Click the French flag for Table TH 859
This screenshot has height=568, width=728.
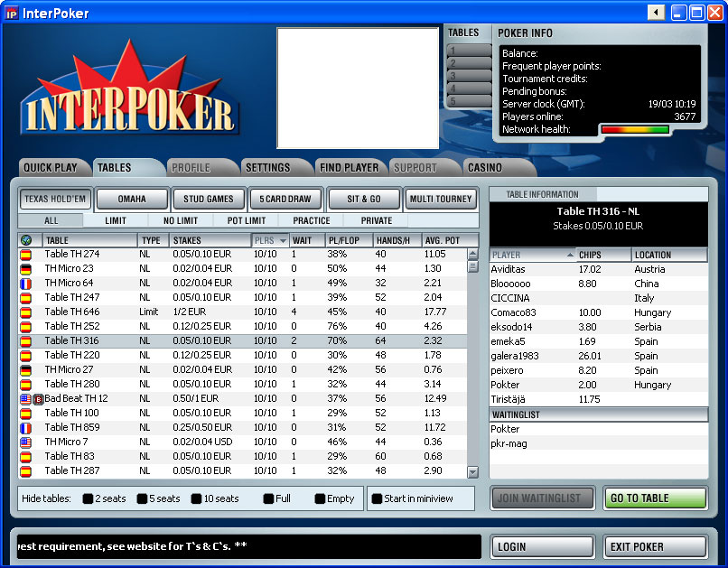pos(26,427)
